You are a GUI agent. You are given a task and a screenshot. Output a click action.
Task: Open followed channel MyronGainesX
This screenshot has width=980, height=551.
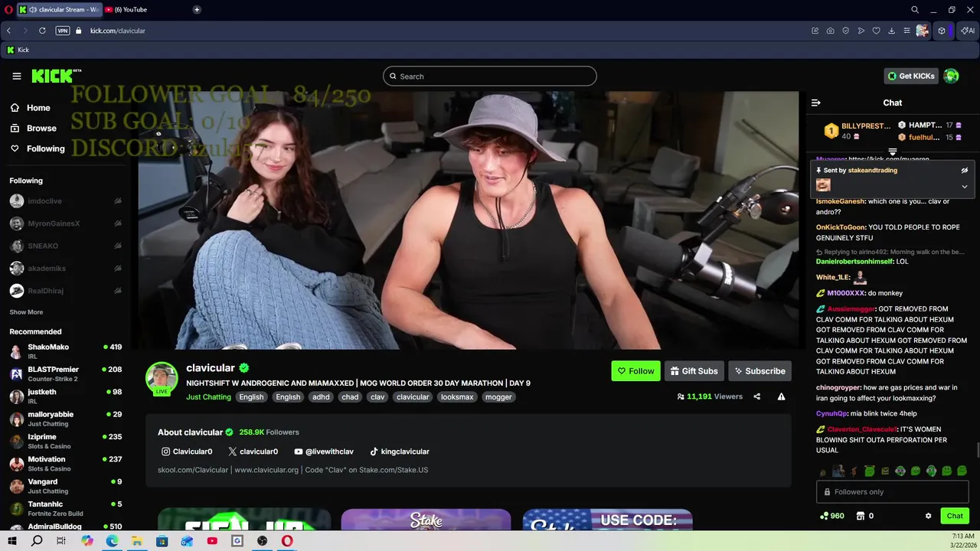tap(65, 223)
